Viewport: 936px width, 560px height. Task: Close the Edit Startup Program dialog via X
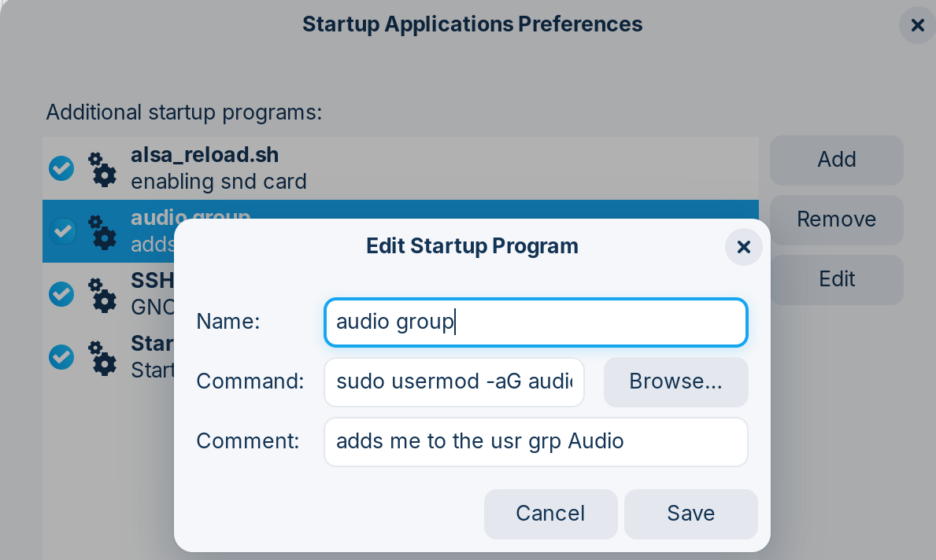point(743,247)
